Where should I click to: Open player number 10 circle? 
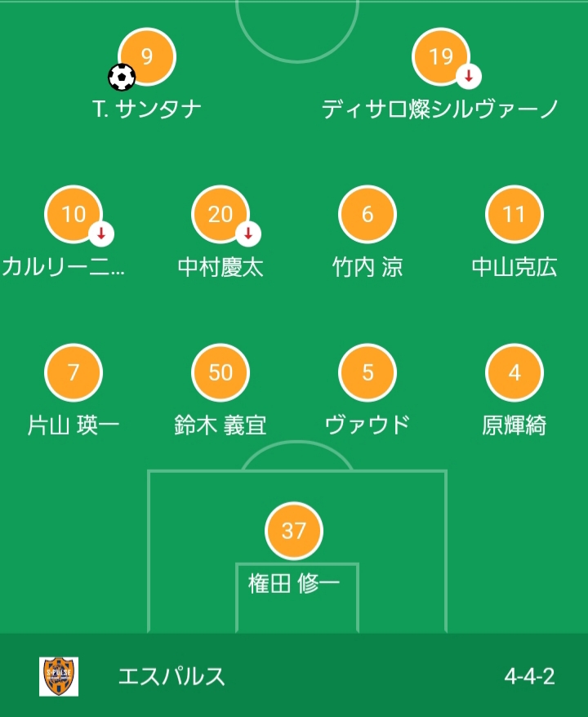click(x=73, y=214)
